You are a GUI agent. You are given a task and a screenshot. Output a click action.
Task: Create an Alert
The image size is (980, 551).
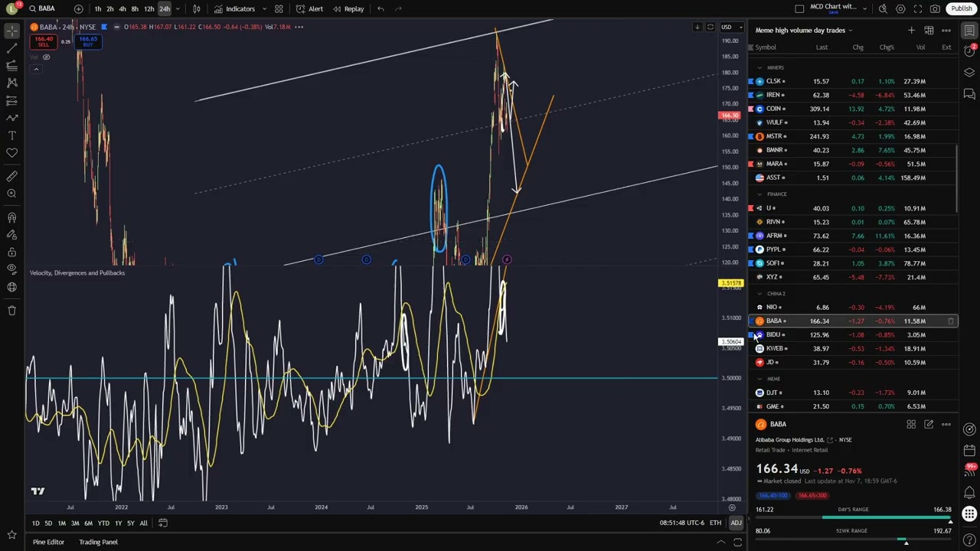(309, 8)
